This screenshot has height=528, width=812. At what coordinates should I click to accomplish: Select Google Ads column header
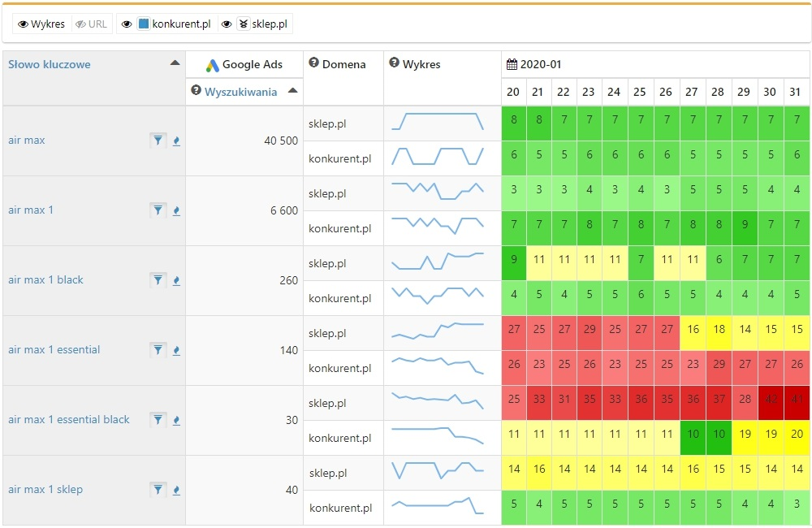coord(244,65)
